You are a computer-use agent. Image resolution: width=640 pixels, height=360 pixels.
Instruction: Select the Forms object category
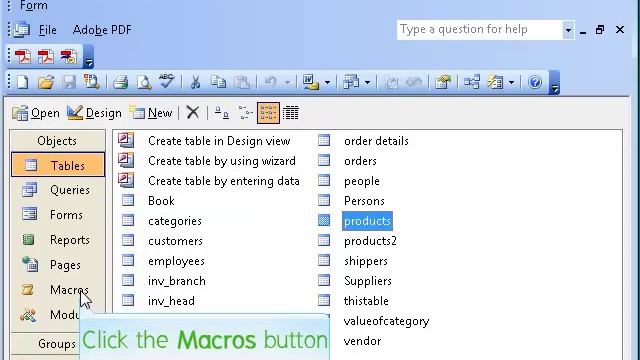click(x=58, y=215)
